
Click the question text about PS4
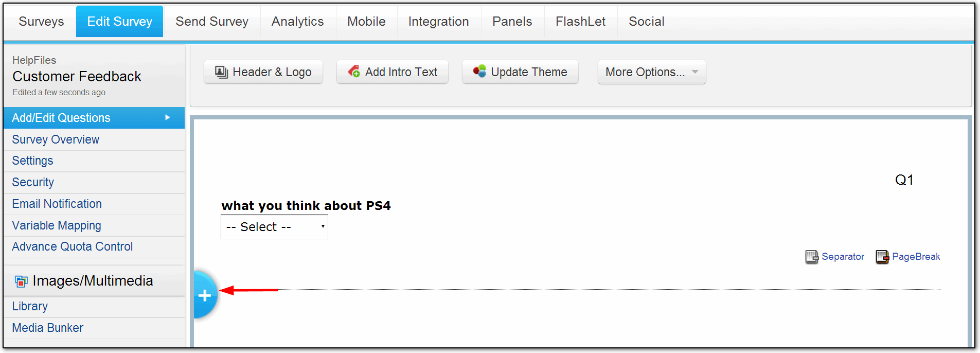[x=306, y=206]
